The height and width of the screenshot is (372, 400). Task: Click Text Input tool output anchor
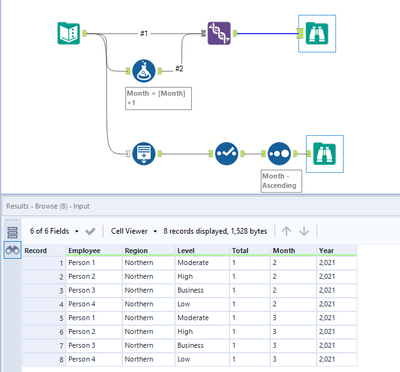(85, 33)
